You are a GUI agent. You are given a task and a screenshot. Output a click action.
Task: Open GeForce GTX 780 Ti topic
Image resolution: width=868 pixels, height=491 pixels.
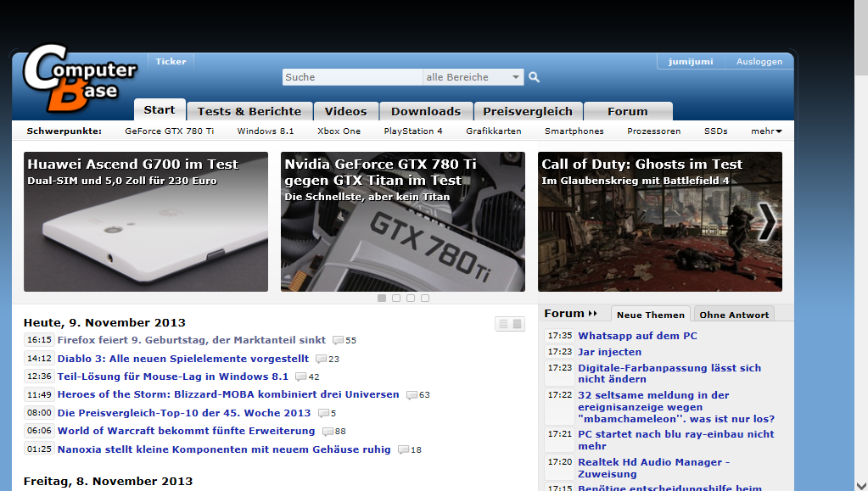(170, 131)
